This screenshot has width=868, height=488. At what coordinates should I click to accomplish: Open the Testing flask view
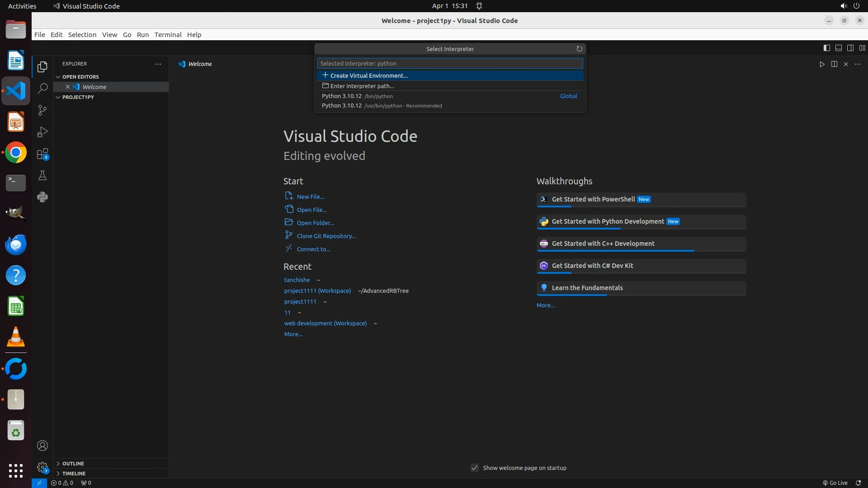tap(42, 175)
